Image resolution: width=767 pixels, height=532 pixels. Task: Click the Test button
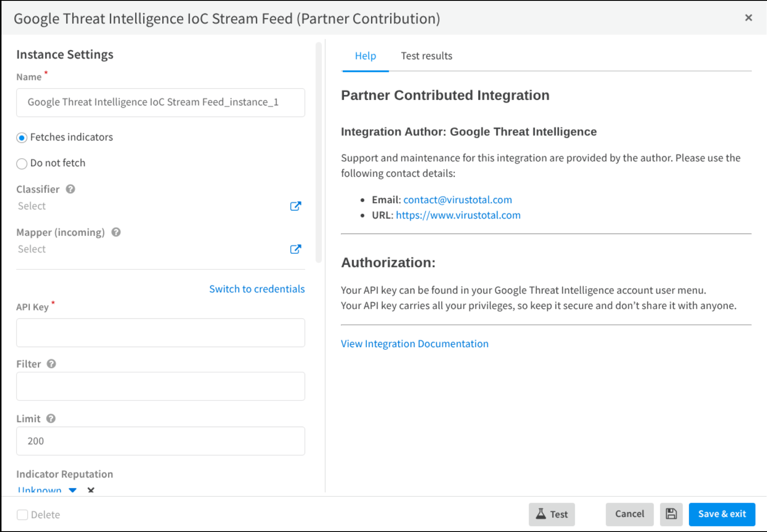(552, 514)
